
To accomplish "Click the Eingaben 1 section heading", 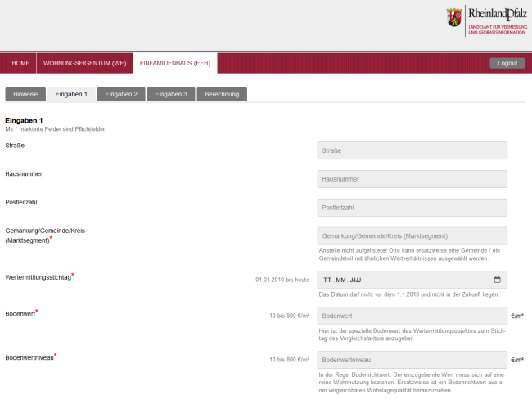I will coord(24,120).
